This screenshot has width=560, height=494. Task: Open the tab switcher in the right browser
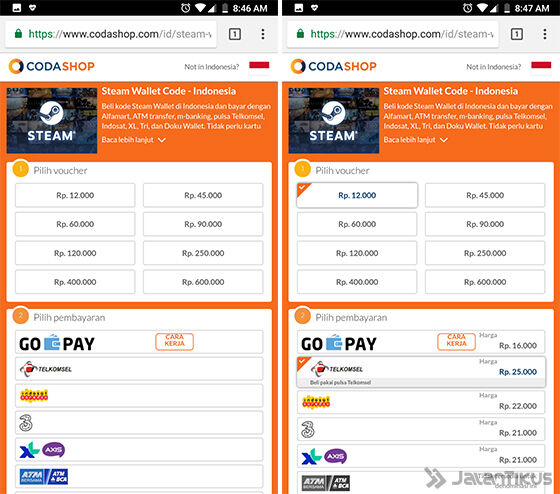tap(516, 34)
